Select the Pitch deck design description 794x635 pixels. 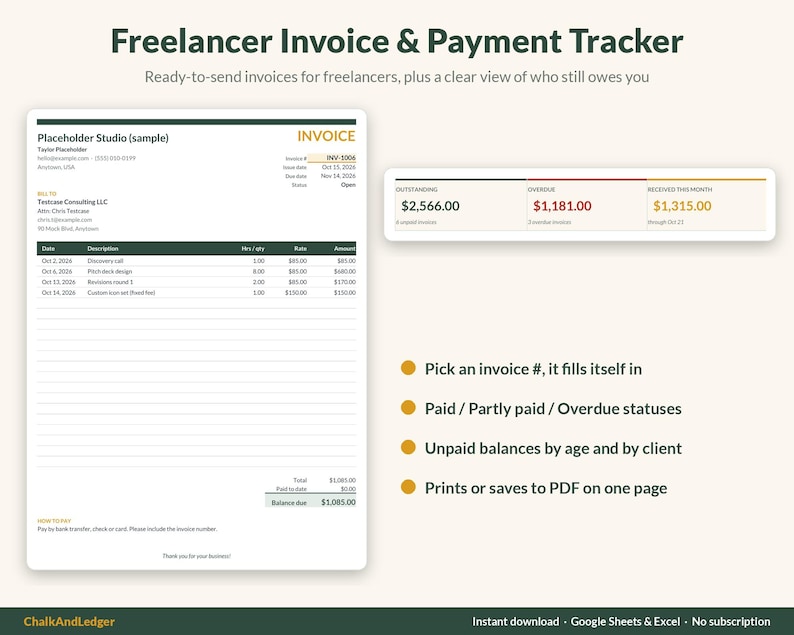(109, 271)
